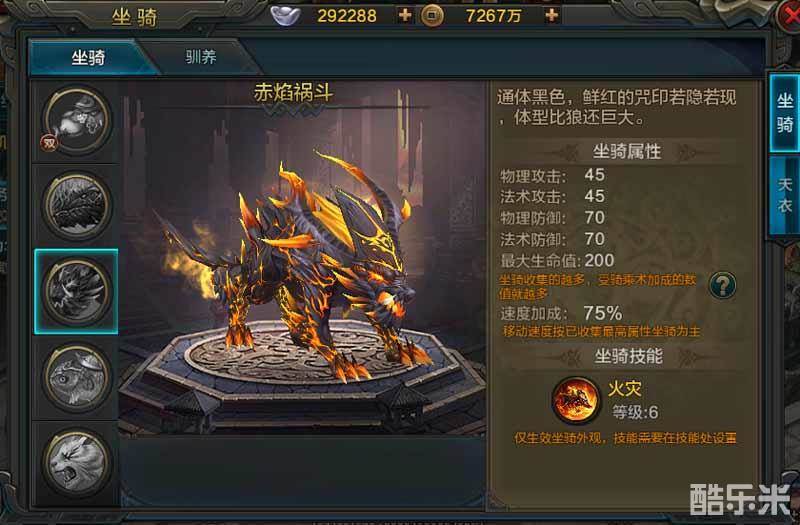Click the 火灾 skill name label
The image size is (800, 525).
click(624, 389)
